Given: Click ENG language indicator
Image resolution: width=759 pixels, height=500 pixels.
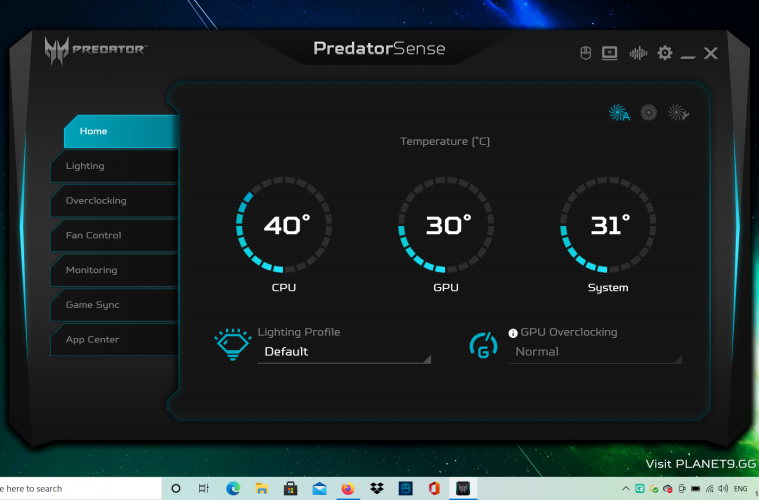Looking at the screenshot, I should tap(741, 488).
